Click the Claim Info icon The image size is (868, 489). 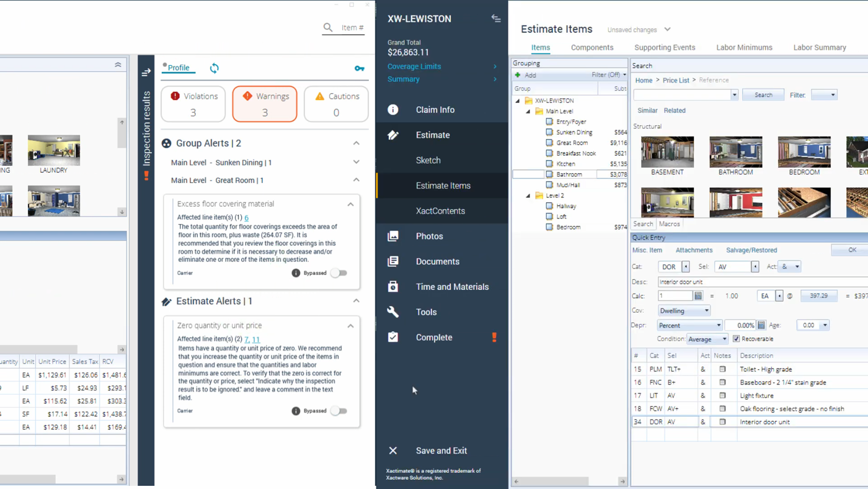(x=393, y=110)
